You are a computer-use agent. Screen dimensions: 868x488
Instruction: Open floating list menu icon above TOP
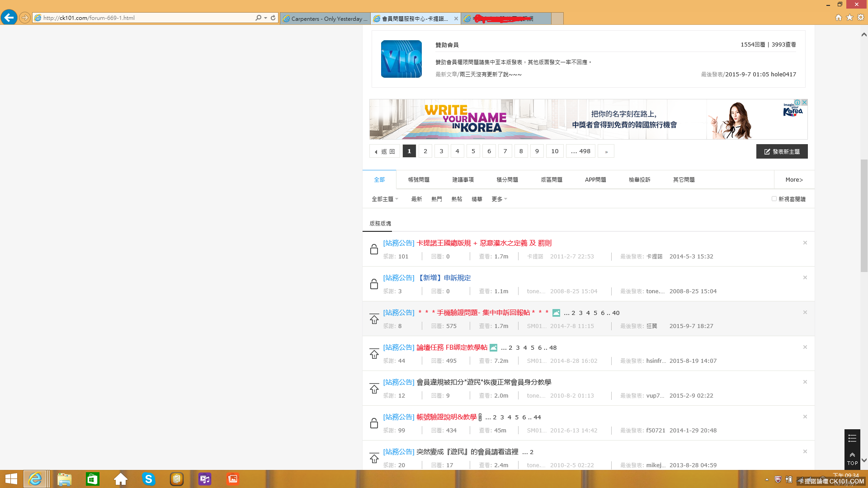[852, 438]
